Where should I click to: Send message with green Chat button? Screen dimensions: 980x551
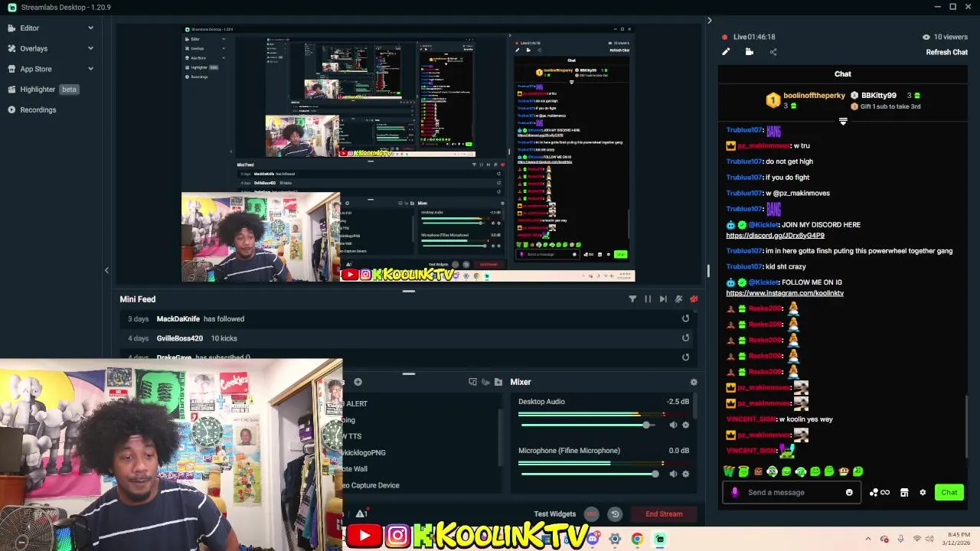[x=949, y=492]
